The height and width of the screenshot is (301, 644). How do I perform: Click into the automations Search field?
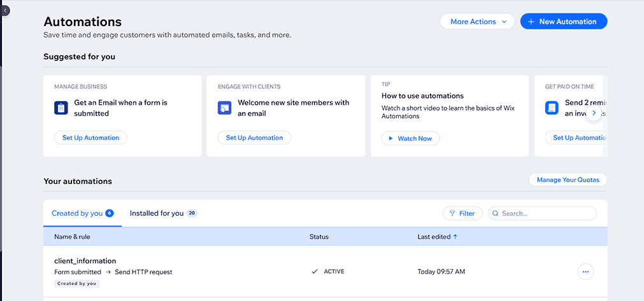pos(547,214)
